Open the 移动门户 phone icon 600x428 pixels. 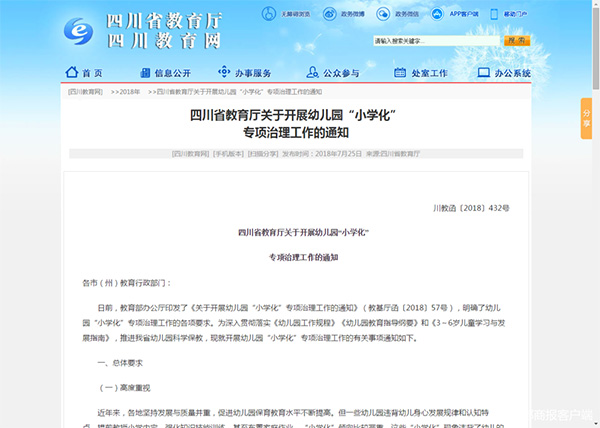click(494, 14)
